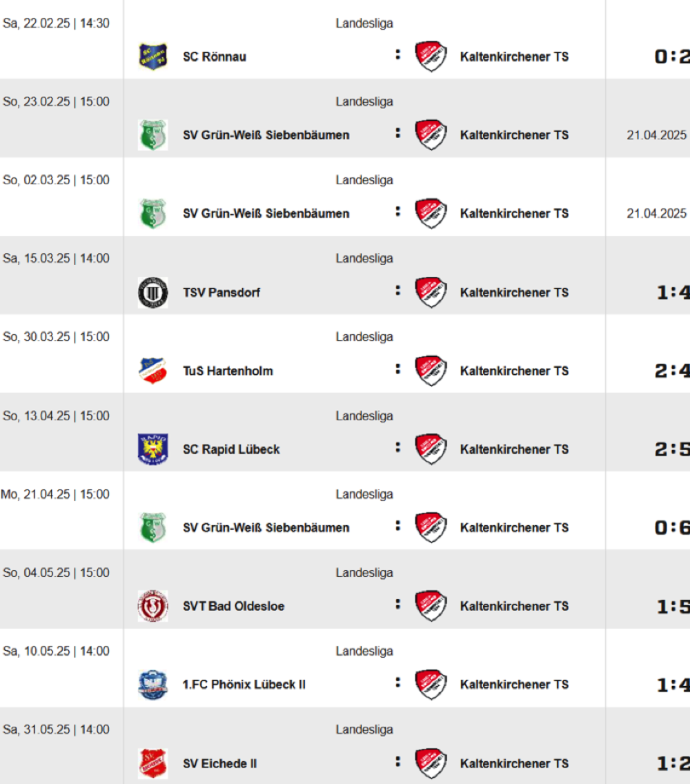Image resolution: width=690 pixels, height=784 pixels.
Task: Select the SC Rapid Lübeck crest
Action: coord(152,449)
